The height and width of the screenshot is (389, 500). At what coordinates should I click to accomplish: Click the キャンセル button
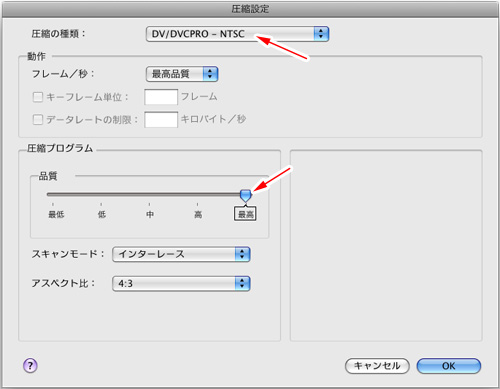(x=377, y=366)
